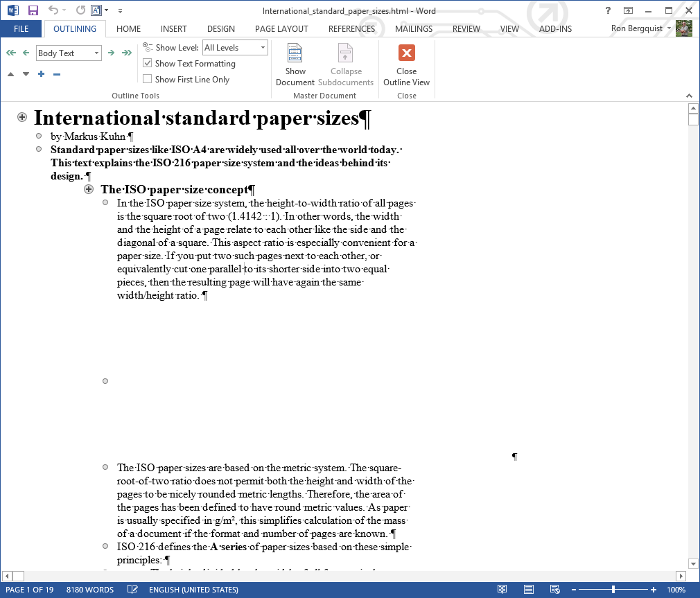
Task: Open the FILE tab
Action: (21, 29)
